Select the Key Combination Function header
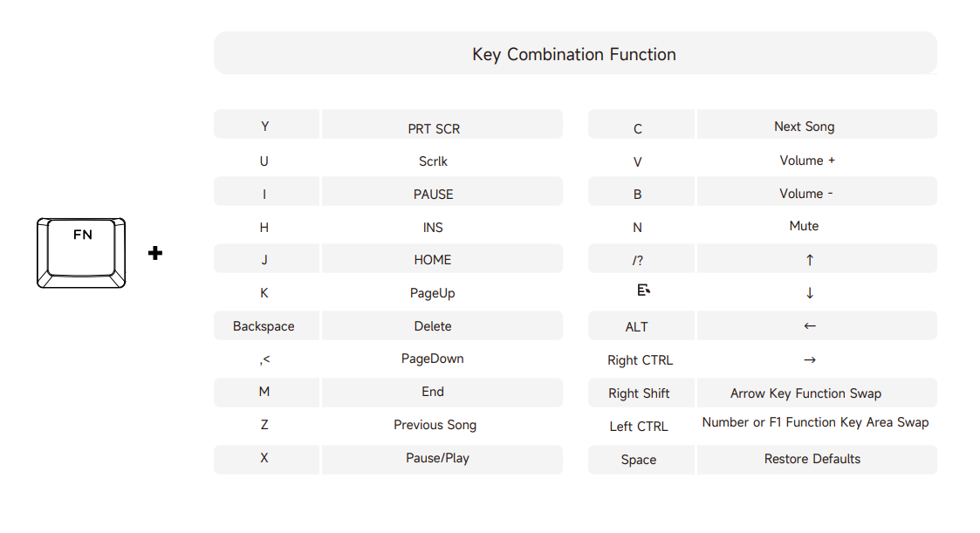Viewport: 980px width, 533px height. (575, 53)
